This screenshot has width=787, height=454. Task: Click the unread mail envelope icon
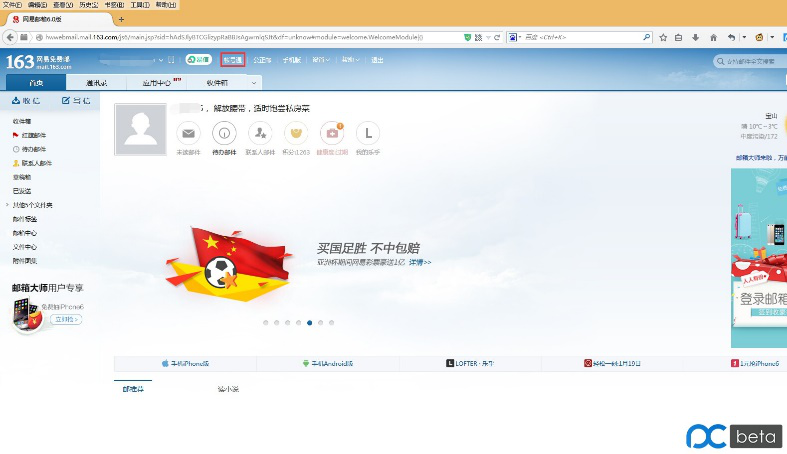tap(188, 133)
